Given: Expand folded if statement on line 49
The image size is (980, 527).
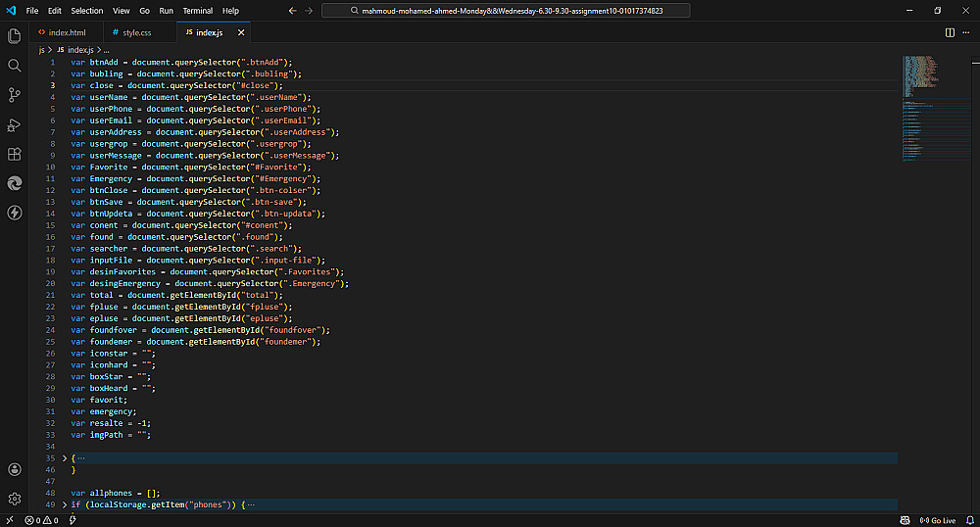Looking at the screenshot, I should 65,504.
